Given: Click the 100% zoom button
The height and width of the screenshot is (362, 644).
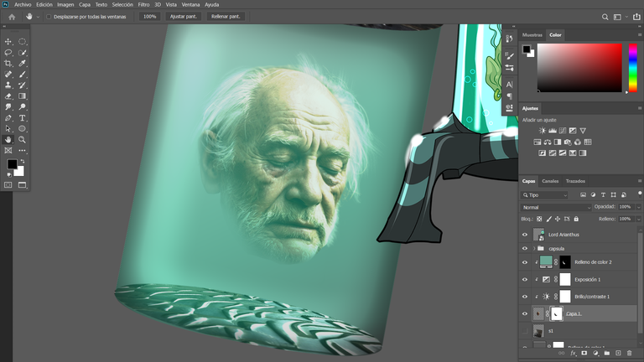Looking at the screenshot, I should 150,17.
